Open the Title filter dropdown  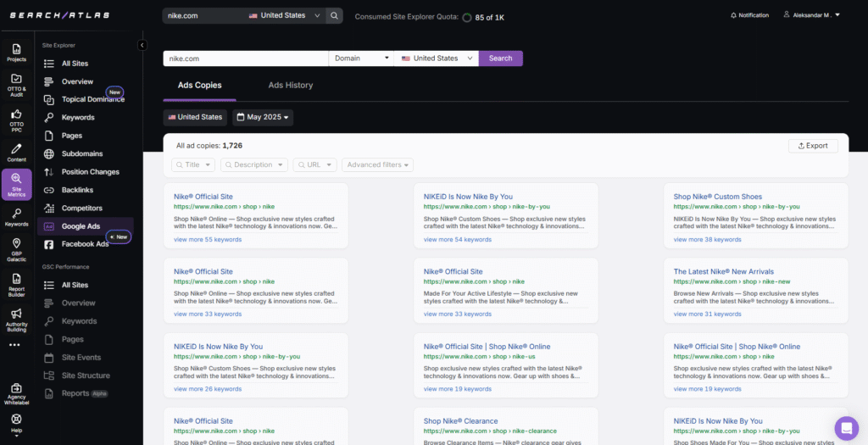pos(192,165)
